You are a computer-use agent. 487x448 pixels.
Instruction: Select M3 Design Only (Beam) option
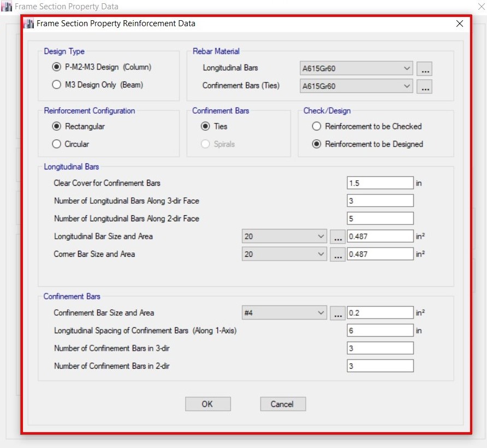(x=56, y=85)
